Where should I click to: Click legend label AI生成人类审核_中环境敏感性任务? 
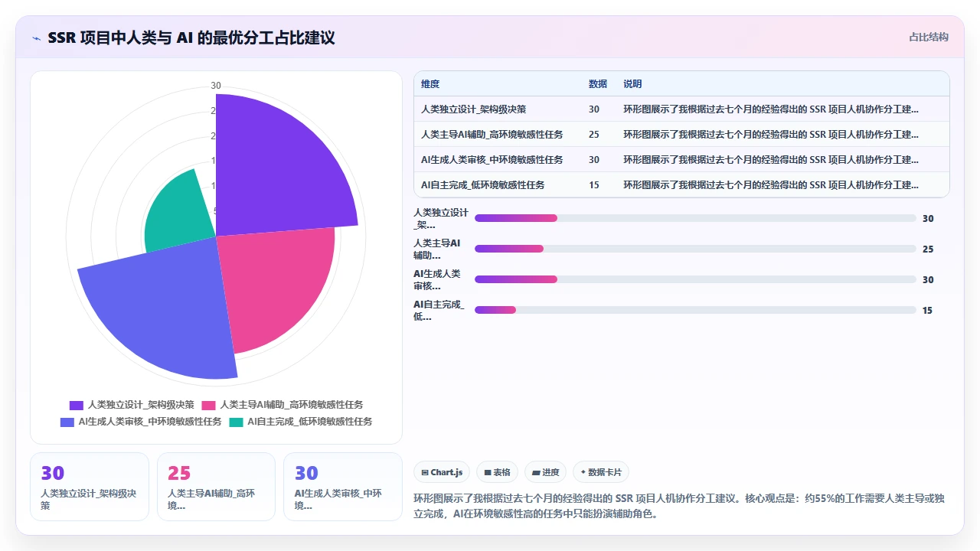pyautogui.click(x=150, y=422)
